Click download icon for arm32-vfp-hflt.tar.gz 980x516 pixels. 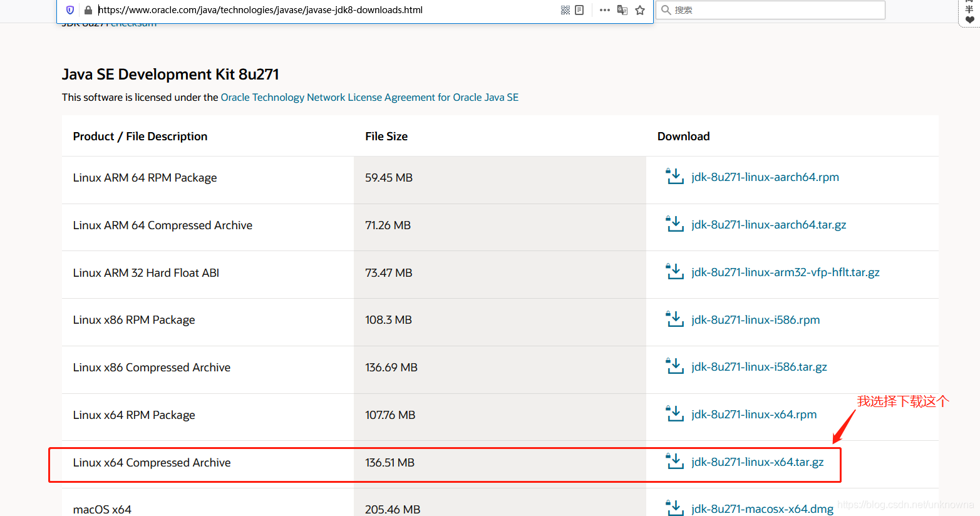674,272
